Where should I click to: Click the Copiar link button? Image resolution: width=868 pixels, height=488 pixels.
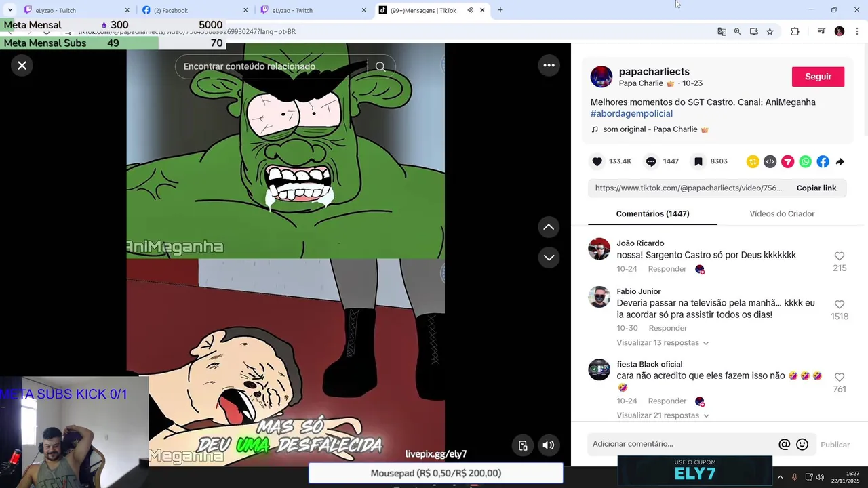(x=816, y=188)
